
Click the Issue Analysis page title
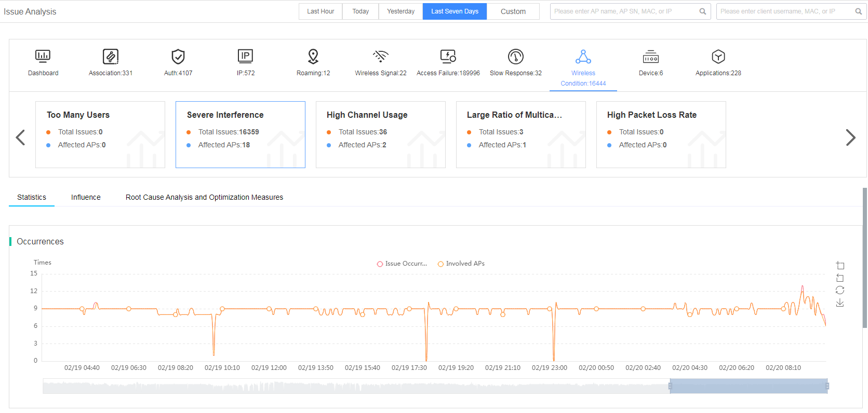point(30,11)
